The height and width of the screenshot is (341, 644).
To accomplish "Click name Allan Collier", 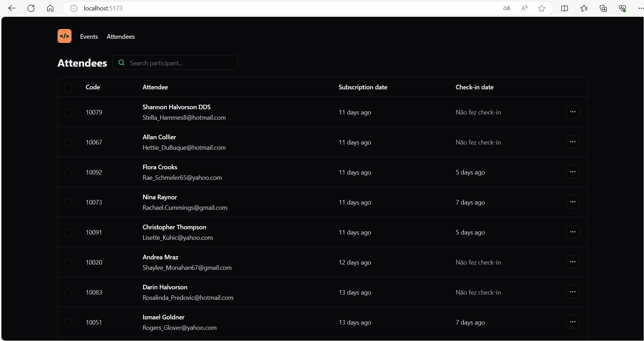I will coord(159,137).
